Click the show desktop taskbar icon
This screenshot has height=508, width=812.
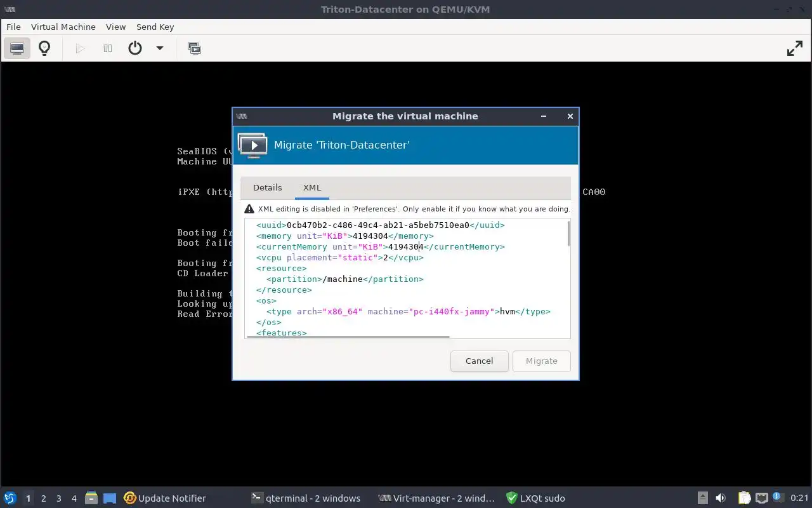point(110,498)
